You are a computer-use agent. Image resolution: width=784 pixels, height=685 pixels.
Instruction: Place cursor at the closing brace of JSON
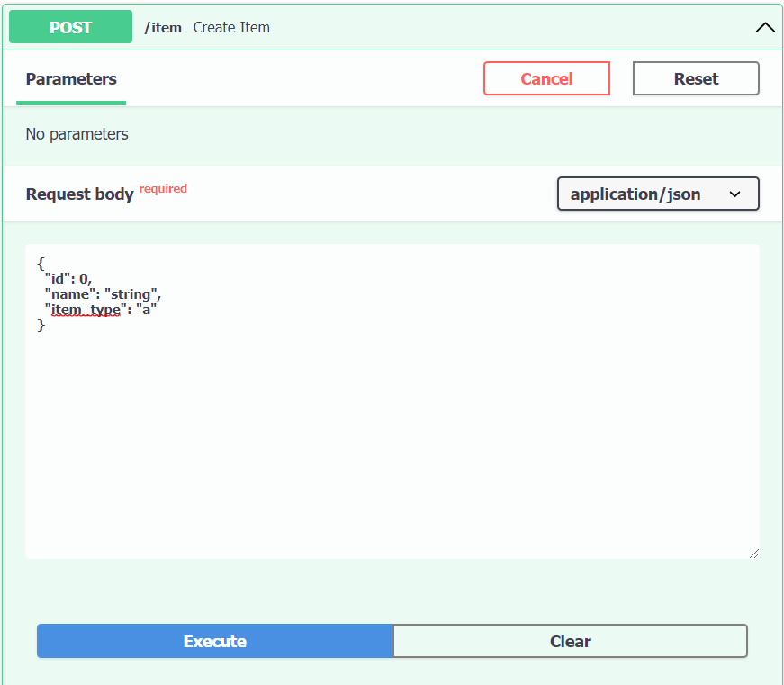pyautogui.click(x=41, y=326)
